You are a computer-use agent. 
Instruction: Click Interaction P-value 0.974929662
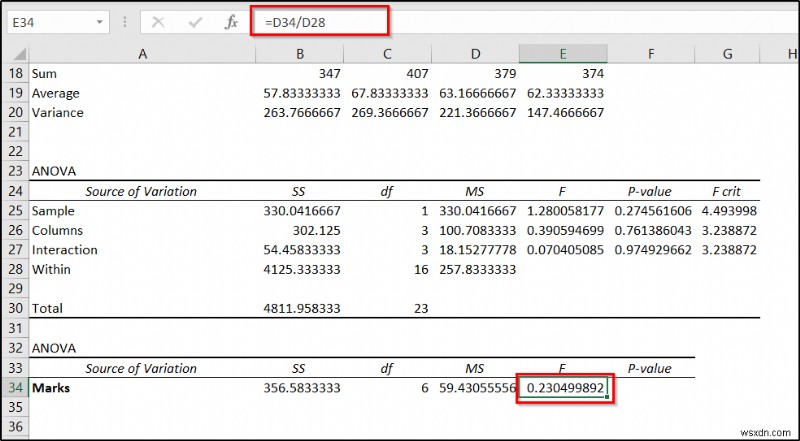tap(653, 250)
